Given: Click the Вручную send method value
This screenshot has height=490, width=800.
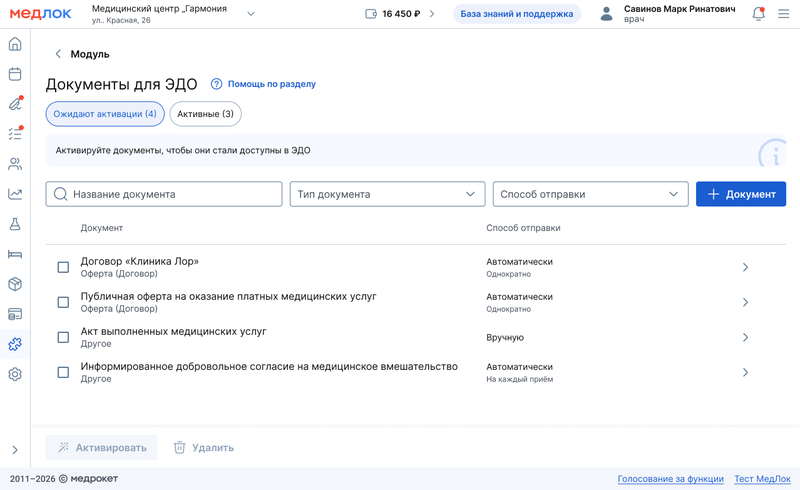Looking at the screenshot, I should point(505,337).
